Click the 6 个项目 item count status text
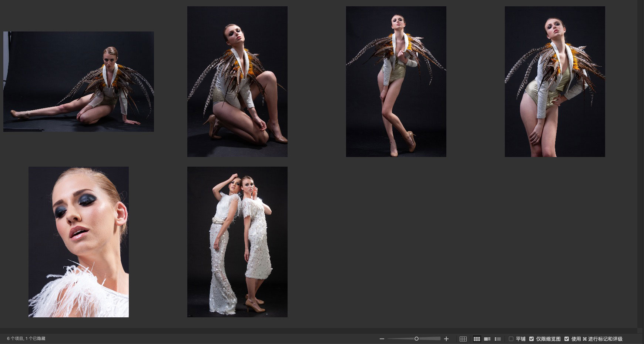This screenshot has height=344, width=644. click(26, 338)
